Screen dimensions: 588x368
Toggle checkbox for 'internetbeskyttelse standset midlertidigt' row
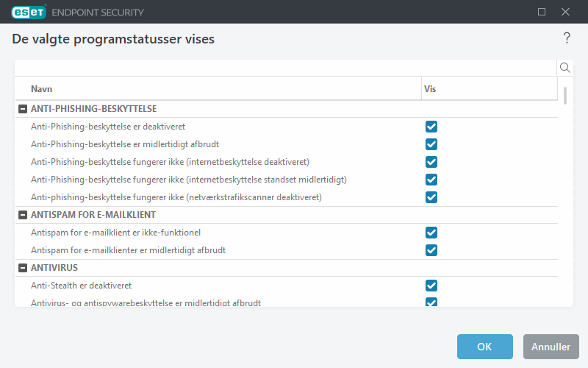tap(431, 180)
